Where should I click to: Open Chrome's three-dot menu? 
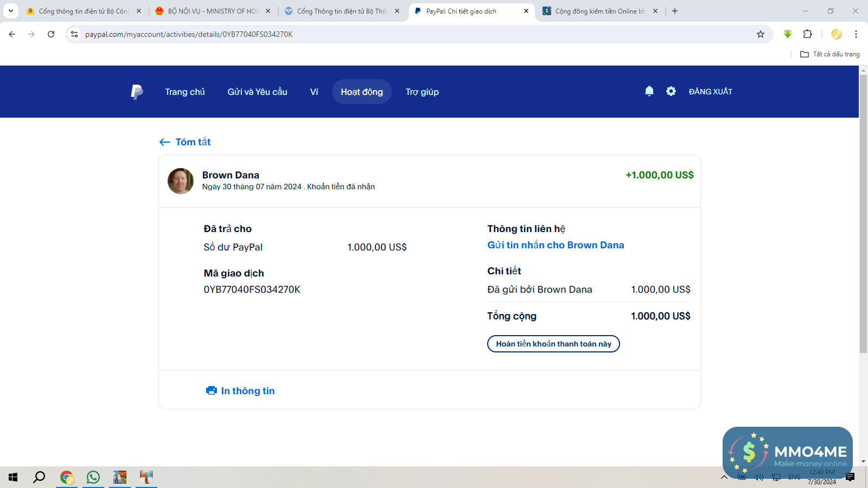tap(856, 34)
